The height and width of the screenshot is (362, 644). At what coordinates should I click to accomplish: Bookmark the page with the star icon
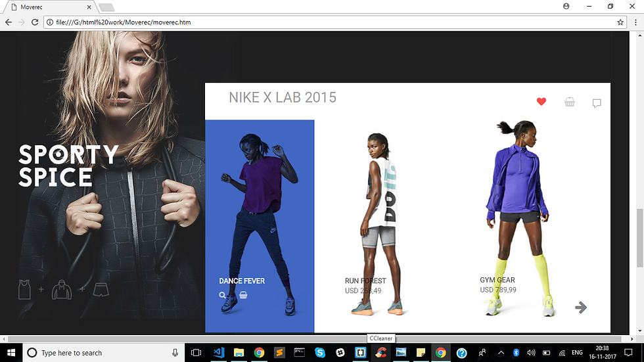click(620, 22)
